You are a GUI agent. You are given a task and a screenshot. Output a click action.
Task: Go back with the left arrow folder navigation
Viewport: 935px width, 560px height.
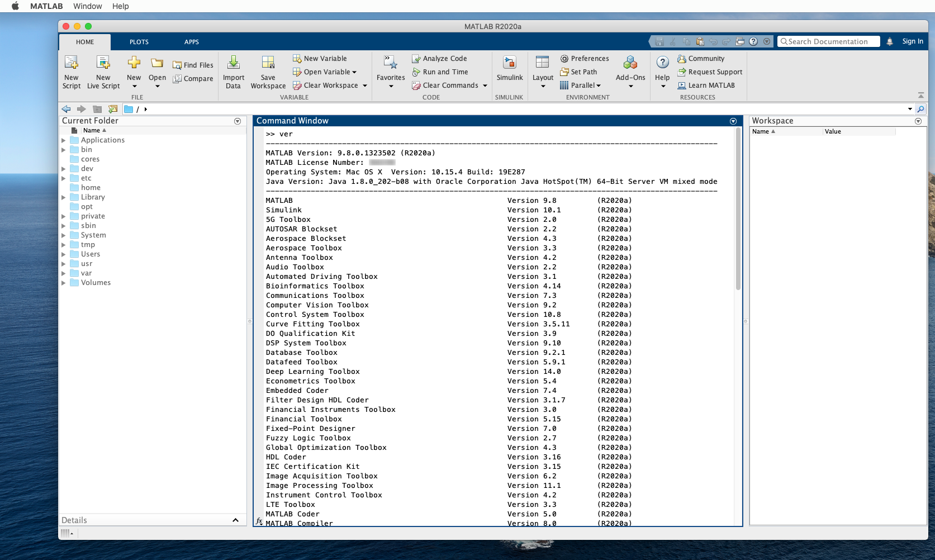(x=66, y=109)
